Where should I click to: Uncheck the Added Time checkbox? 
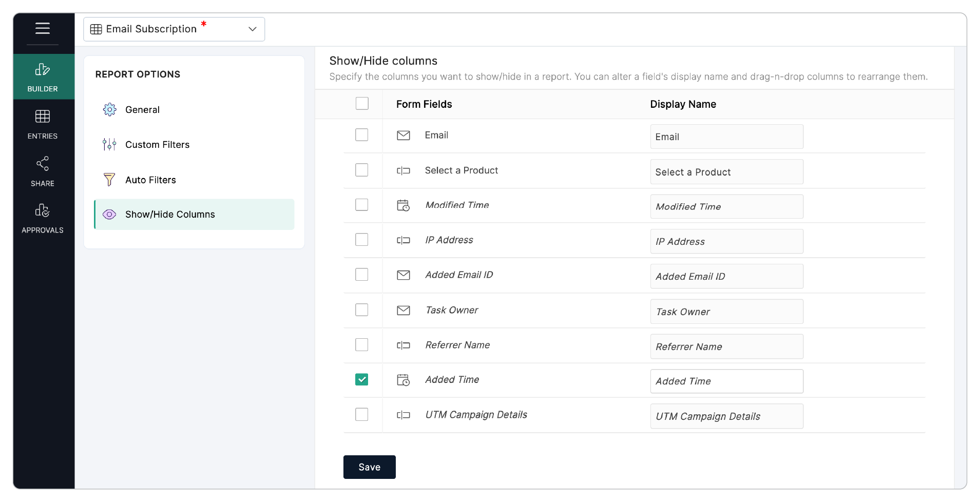click(x=362, y=379)
